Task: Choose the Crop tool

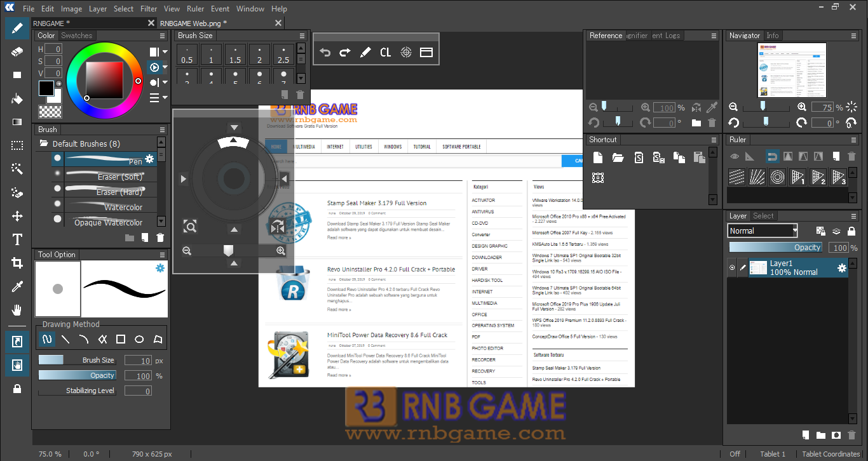Action: tap(17, 263)
